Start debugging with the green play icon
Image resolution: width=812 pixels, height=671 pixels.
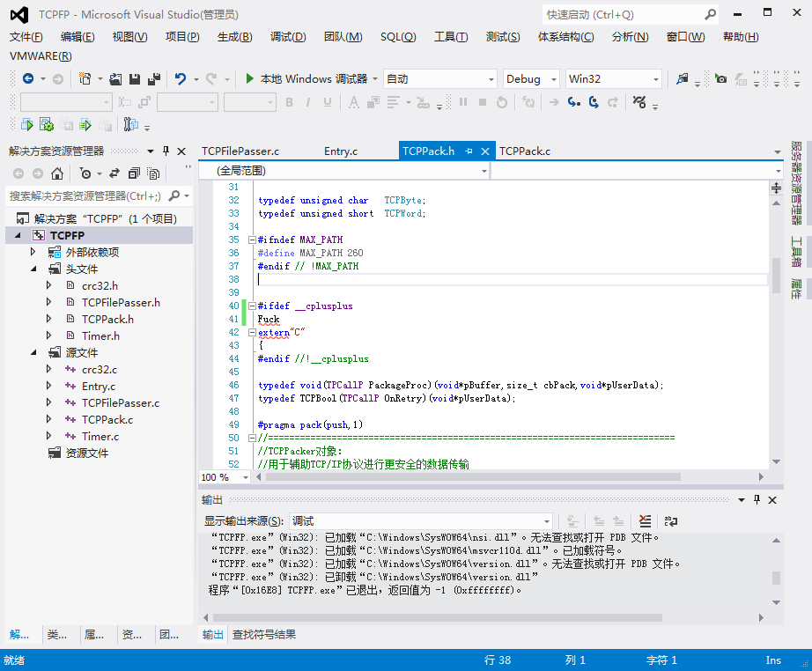click(x=250, y=79)
